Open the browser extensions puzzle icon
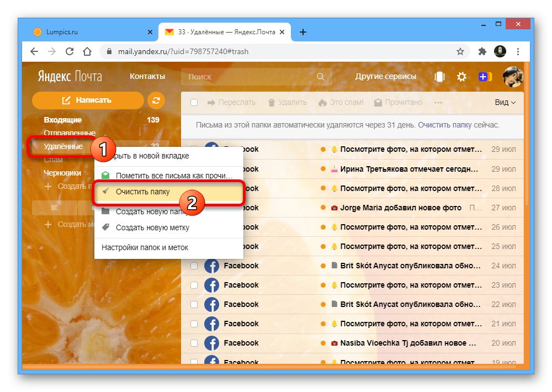 coord(482,51)
